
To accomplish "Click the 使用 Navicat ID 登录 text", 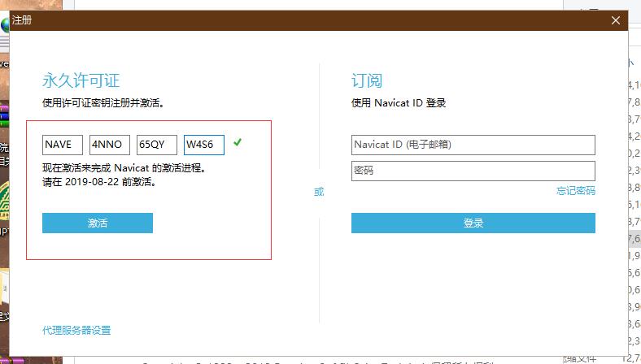I will 399,103.
